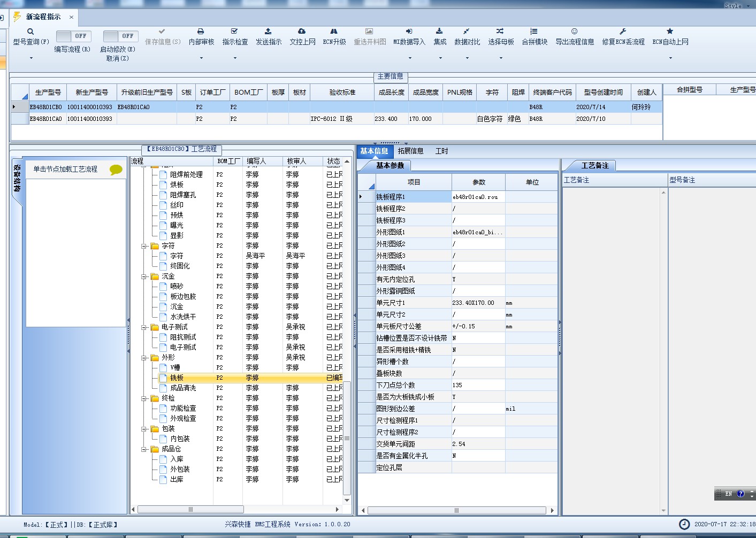Click the EN language indicator
This screenshot has width=756, height=538.
pyautogui.click(x=729, y=494)
